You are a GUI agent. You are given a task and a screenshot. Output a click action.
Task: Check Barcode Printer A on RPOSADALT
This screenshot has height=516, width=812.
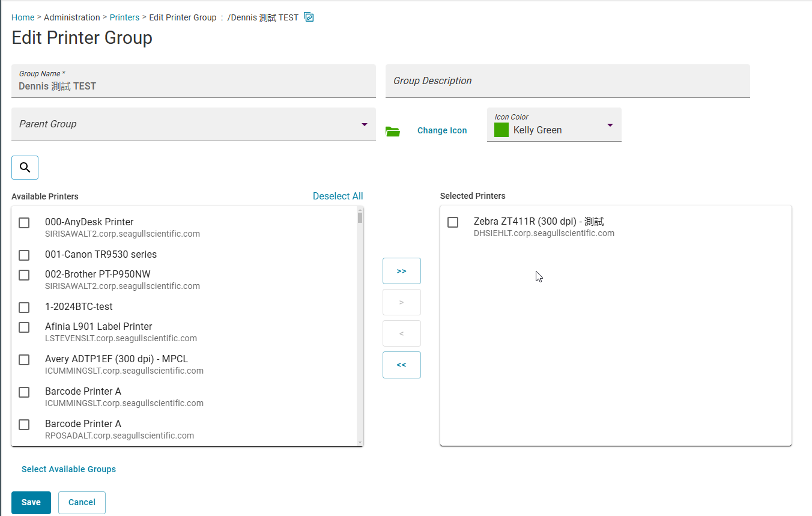click(24, 425)
